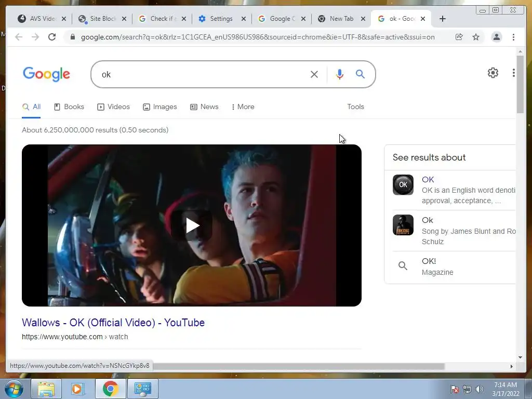Play the Wallows OK video
This screenshot has width=532, height=399.
point(192,225)
